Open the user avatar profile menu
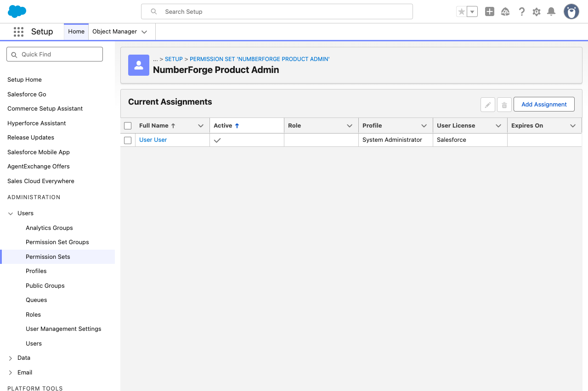The image size is (588, 391). tap(571, 11)
